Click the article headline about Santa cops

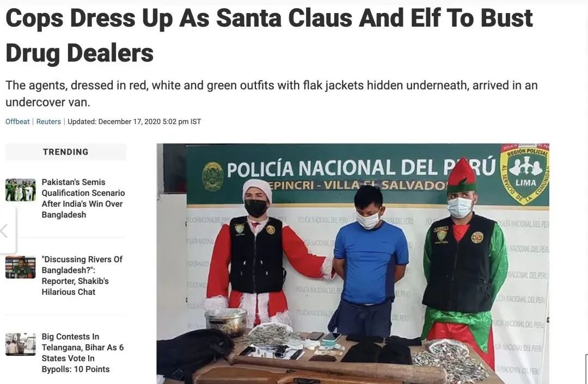(269, 35)
